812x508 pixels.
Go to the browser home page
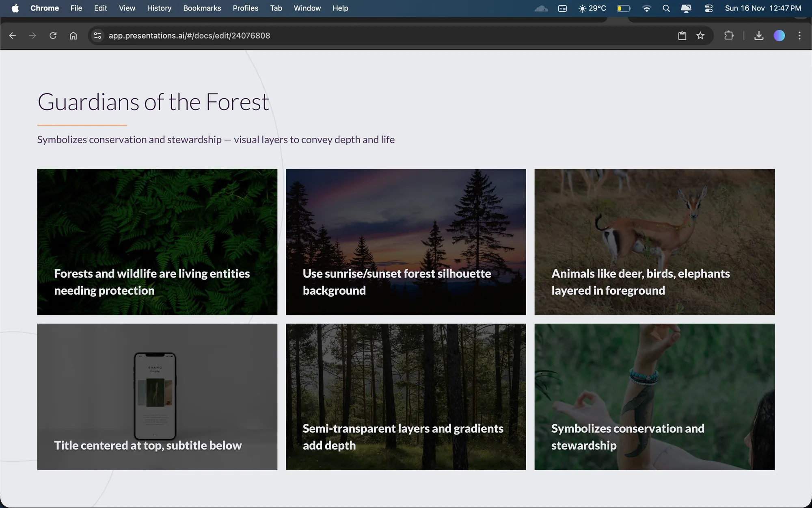point(73,36)
